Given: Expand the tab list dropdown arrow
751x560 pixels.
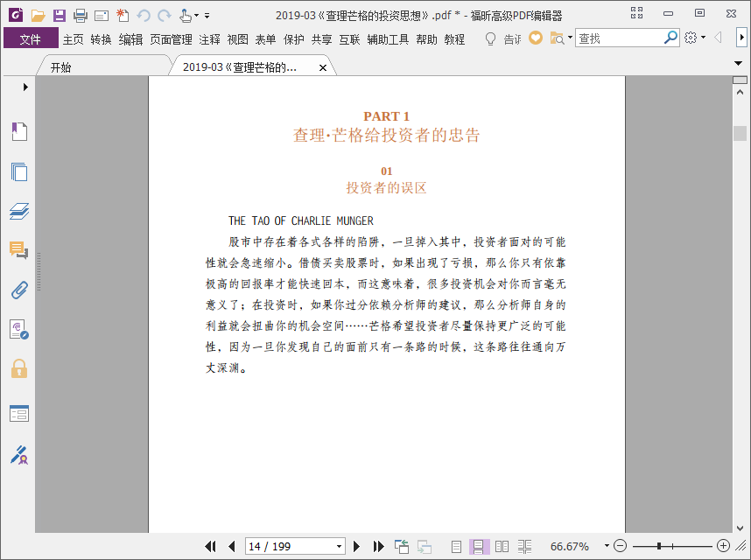Looking at the screenshot, I should [x=738, y=63].
